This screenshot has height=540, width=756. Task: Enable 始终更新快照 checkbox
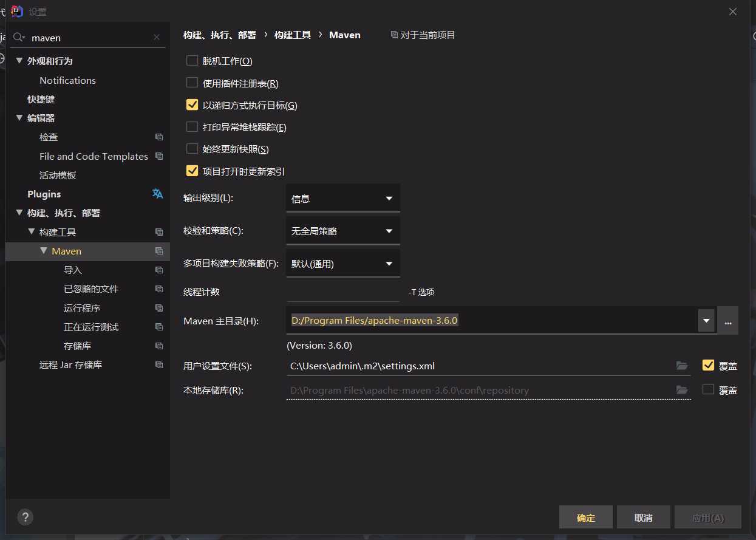tap(192, 149)
